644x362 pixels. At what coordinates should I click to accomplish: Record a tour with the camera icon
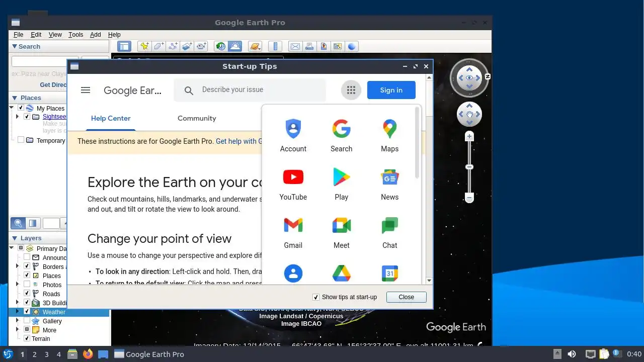[201, 46]
